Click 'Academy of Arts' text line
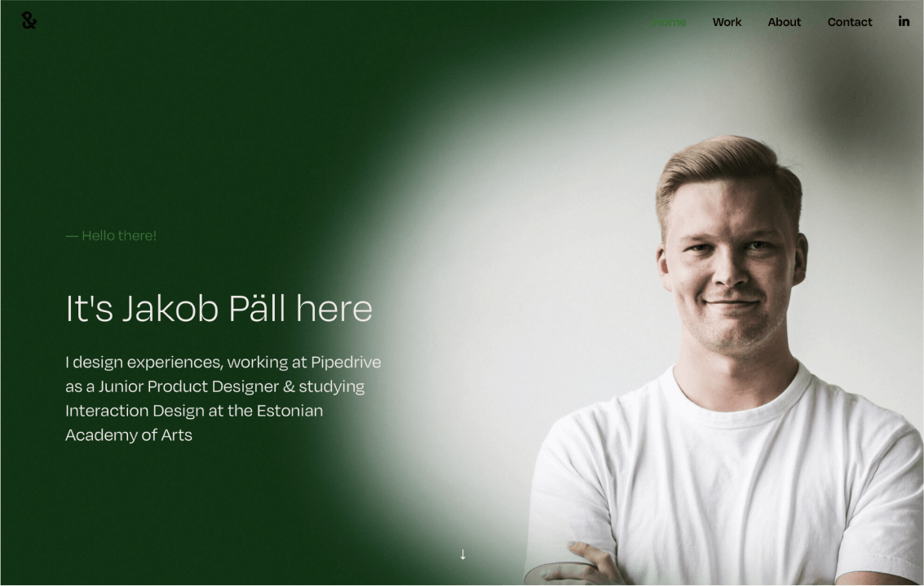The width and height of the screenshot is (924, 586). click(129, 434)
